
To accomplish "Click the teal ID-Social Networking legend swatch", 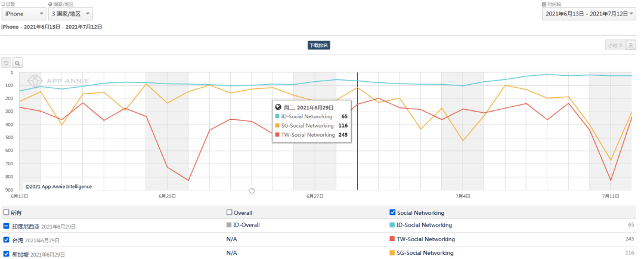I will pos(392,225).
